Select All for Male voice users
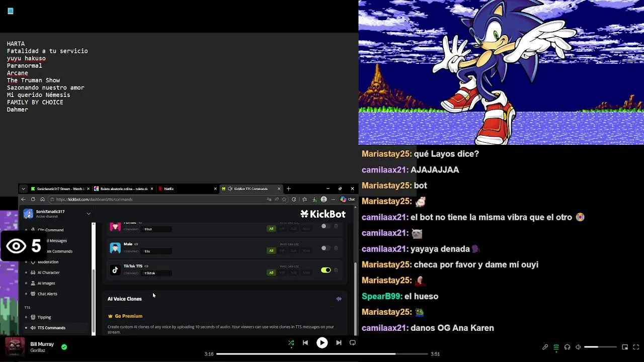Viewport: 644px width, 362px height. [271, 250]
